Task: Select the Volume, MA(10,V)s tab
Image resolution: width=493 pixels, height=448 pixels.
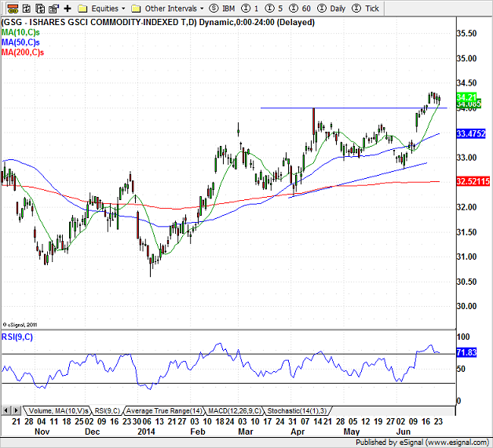Action: click(x=58, y=410)
